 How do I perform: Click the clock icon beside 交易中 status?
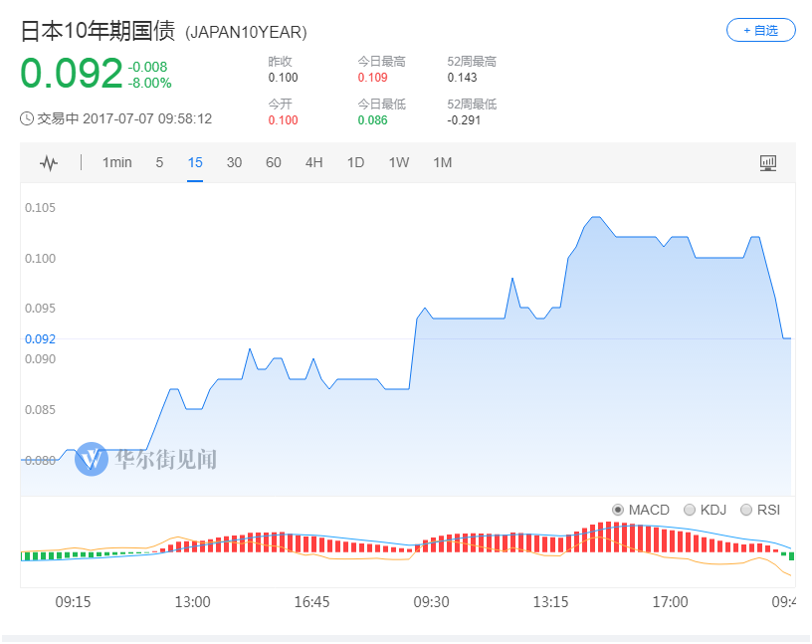(x=25, y=119)
